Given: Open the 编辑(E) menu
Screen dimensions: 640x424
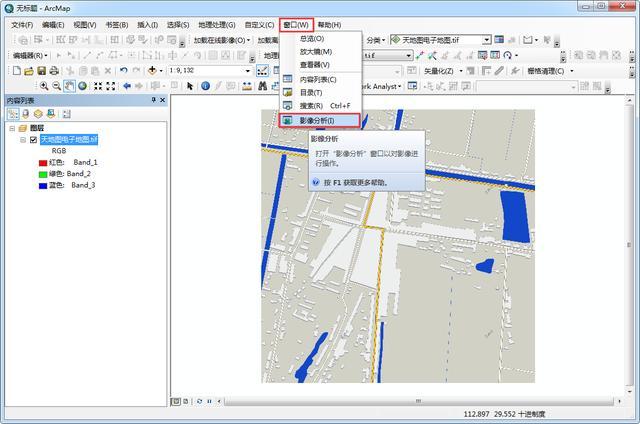Looking at the screenshot, I should tap(53, 25).
